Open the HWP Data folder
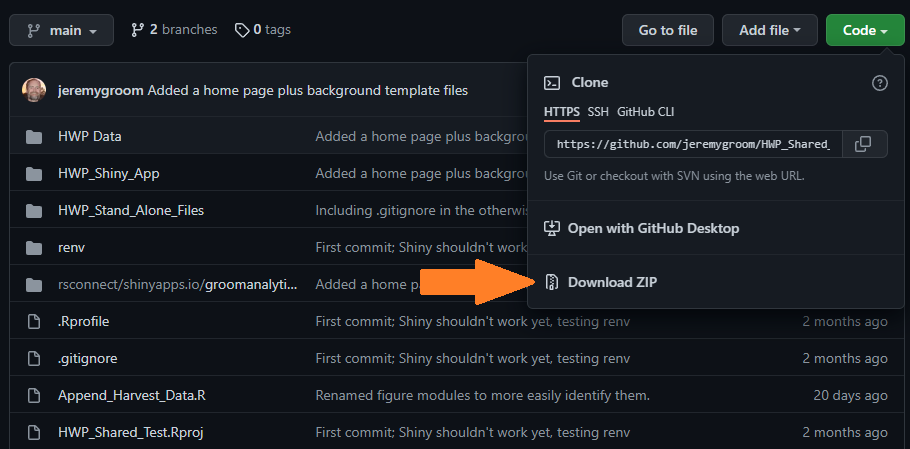910x449 pixels. 89,137
